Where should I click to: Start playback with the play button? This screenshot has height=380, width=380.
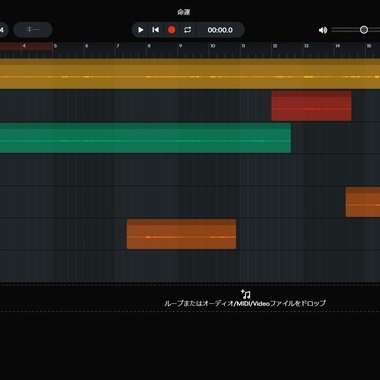point(140,30)
